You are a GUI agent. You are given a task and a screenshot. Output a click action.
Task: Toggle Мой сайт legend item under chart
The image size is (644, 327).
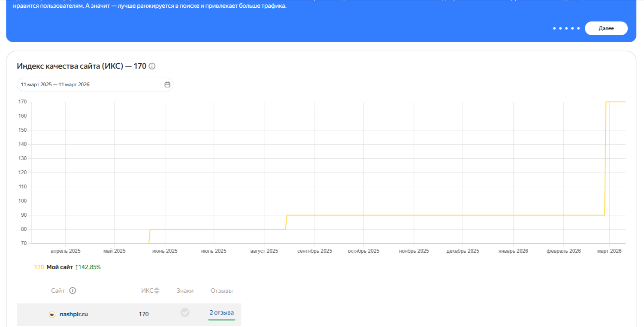click(60, 267)
